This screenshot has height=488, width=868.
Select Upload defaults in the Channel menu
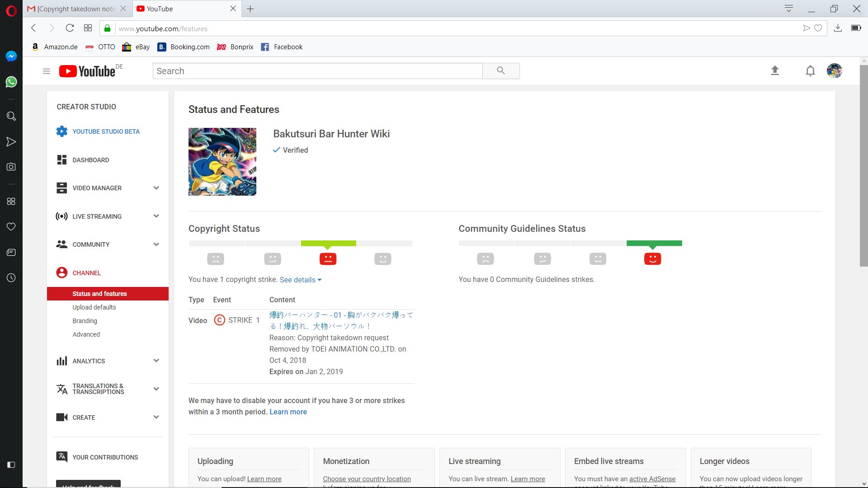tap(94, 307)
